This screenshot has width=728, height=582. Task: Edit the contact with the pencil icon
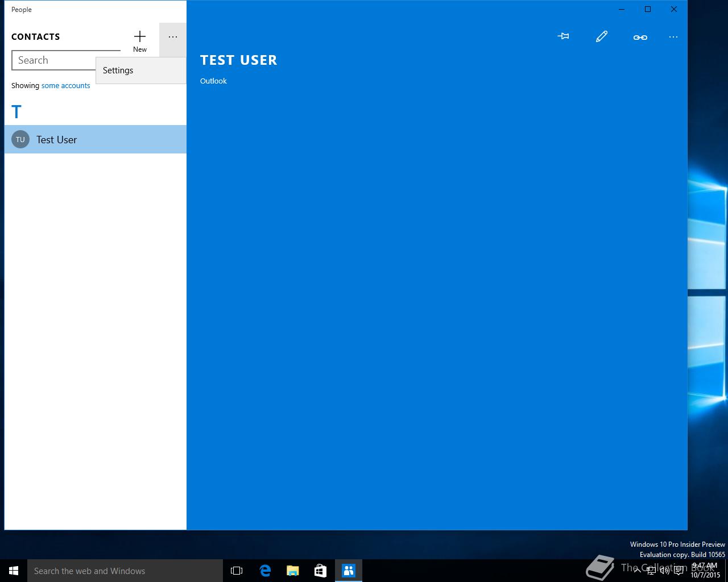click(x=602, y=36)
